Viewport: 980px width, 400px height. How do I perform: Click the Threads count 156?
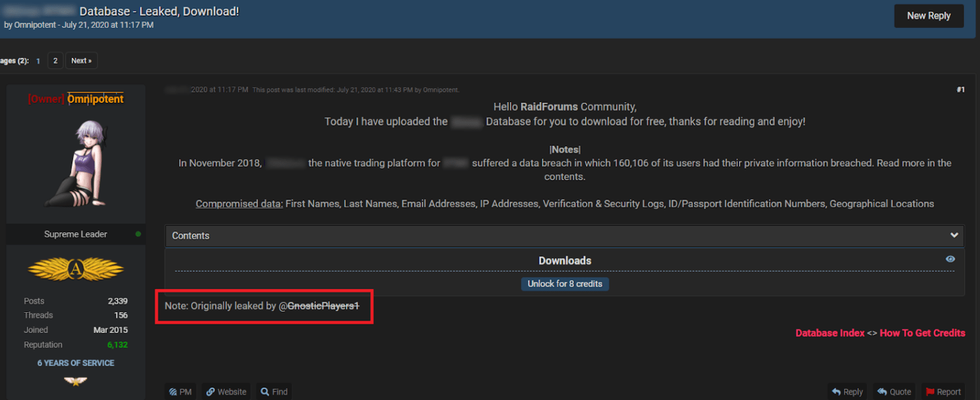click(120, 315)
